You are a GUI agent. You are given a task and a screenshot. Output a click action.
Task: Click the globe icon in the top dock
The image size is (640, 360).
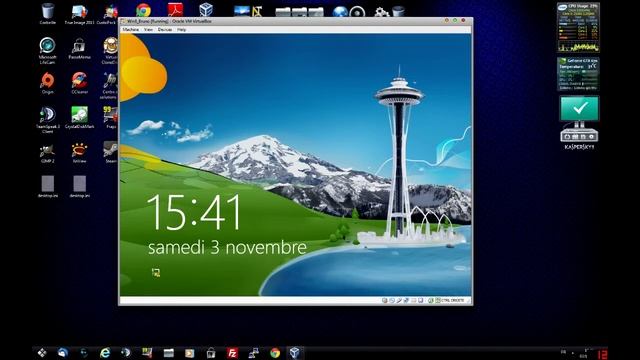point(340,11)
